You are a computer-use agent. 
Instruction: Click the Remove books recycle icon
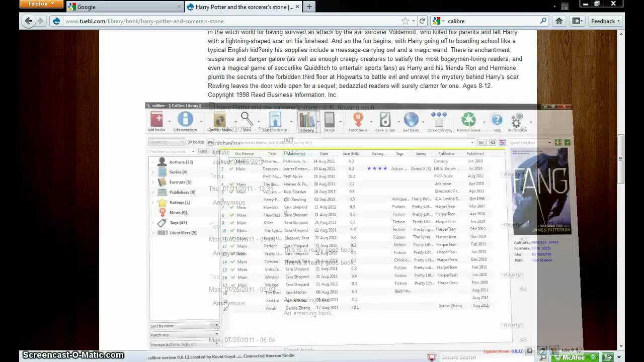468,119
